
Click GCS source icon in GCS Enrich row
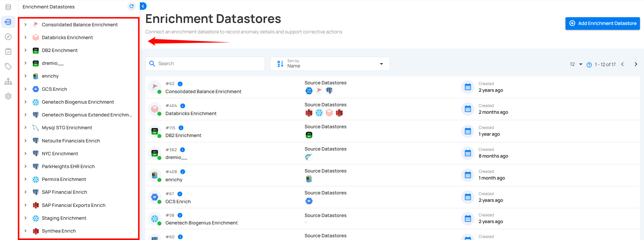point(309,201)
